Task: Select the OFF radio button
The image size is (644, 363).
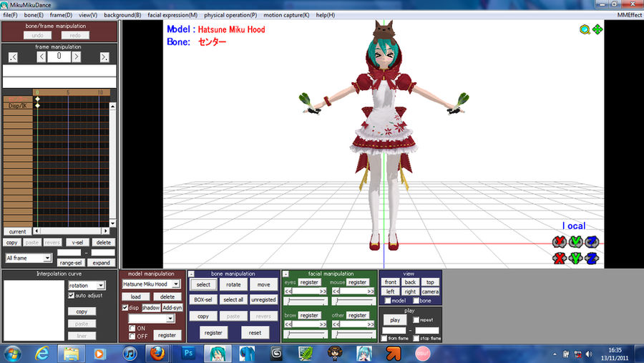Action: (x=132, y=337)
